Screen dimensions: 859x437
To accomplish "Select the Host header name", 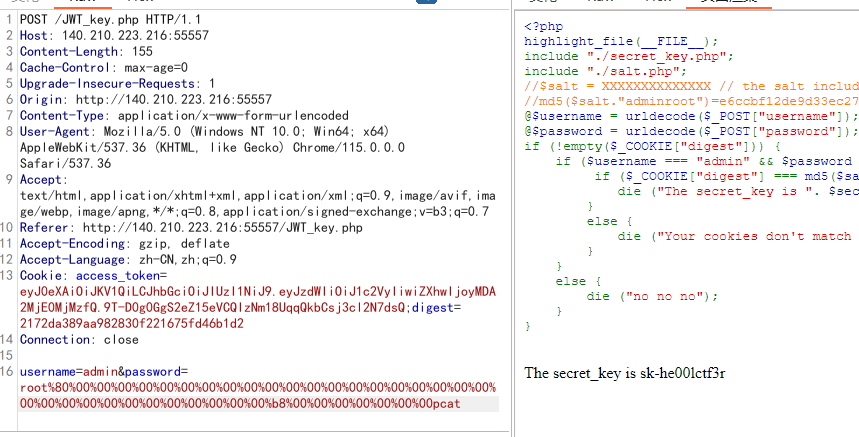I will (x=35, y=36).
